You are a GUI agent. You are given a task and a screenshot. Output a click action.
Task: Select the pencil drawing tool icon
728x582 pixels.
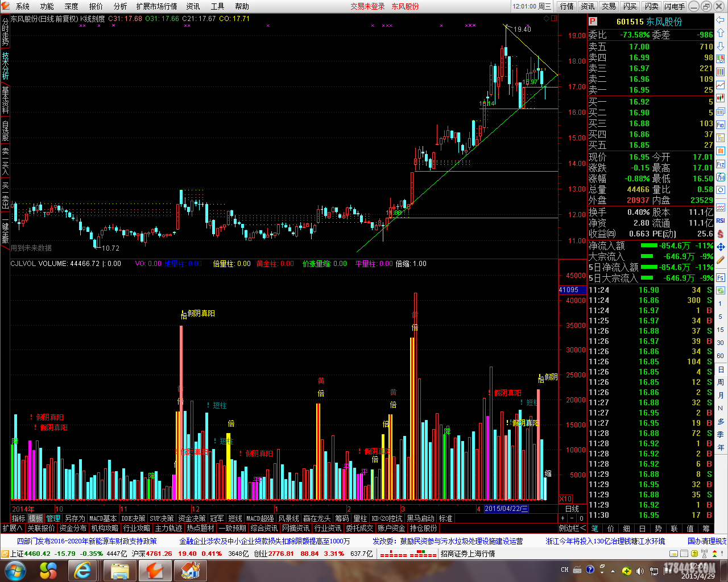click(721, 259)
